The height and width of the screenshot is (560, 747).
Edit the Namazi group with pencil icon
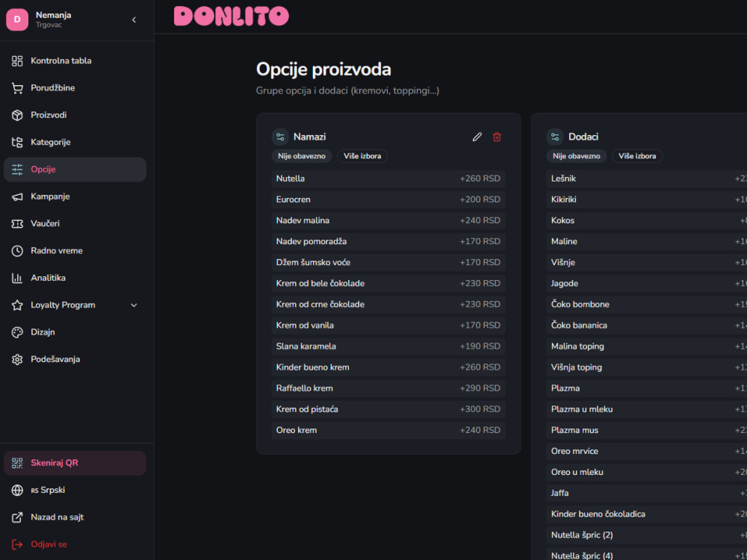477,137
